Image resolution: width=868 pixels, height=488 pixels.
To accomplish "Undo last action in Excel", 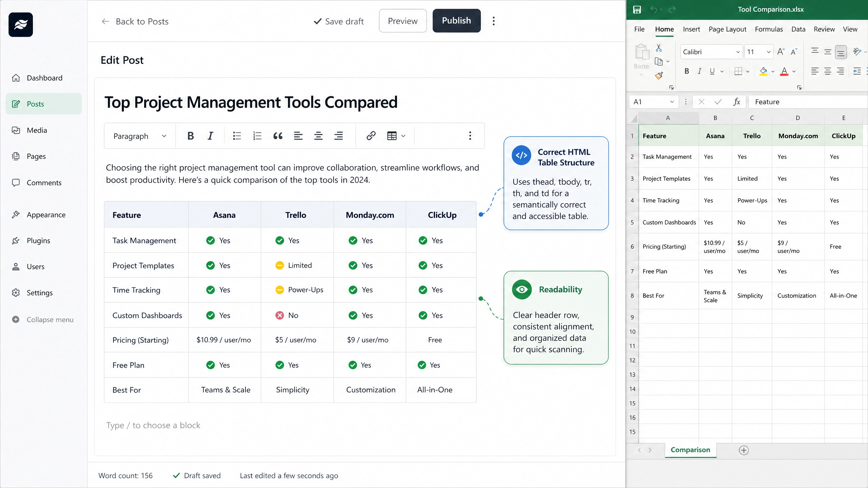I will (653, 9).
